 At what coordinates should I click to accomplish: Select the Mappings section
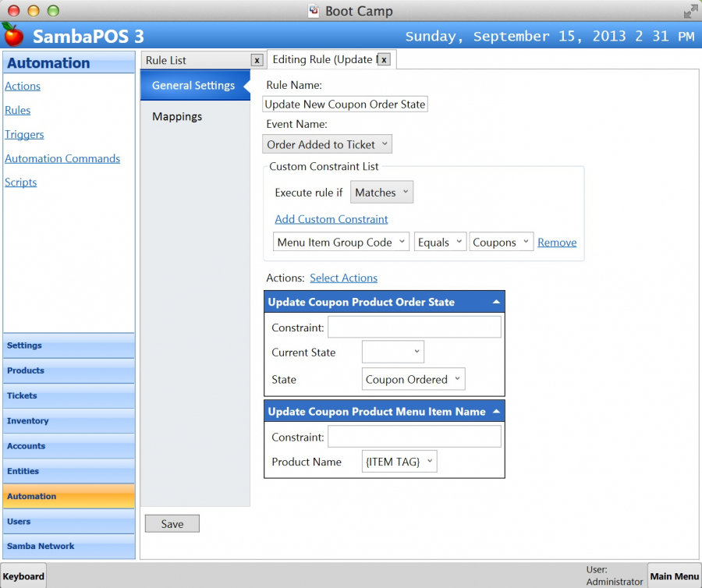(177, 116)
